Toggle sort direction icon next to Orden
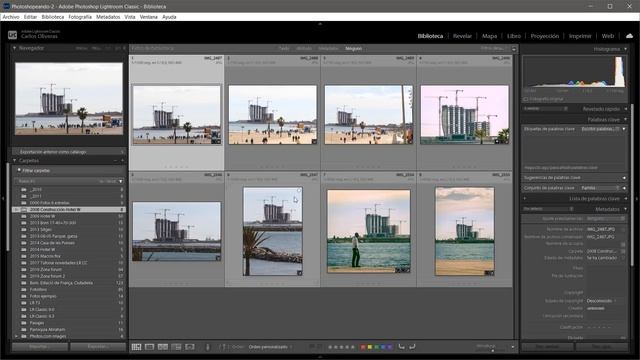 point(222,347)
